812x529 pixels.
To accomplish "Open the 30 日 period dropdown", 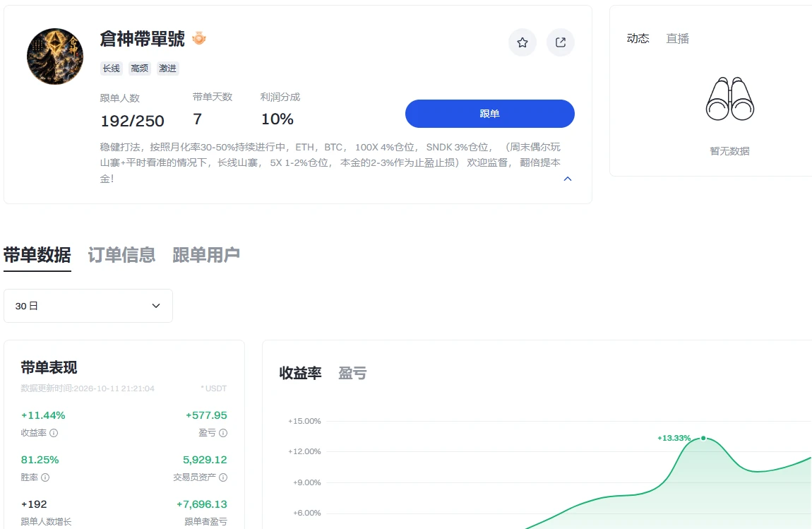I will (x=88, y=306).
